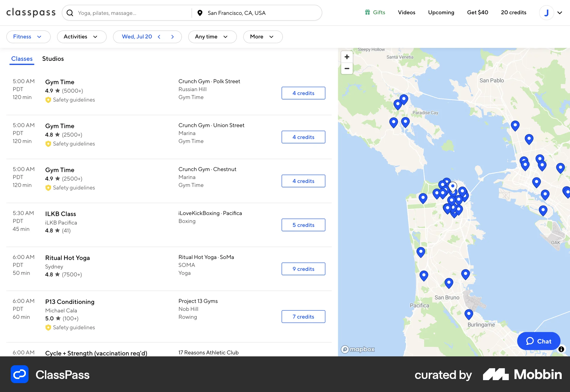The height and width of the screenshot is (392, 570).
Task: Open the Any time filter dropdown
Action: [x=212, y=37]
